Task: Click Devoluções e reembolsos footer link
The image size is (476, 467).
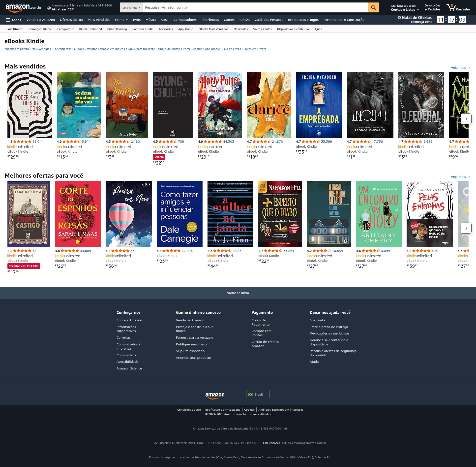Action: coord(329,333)
